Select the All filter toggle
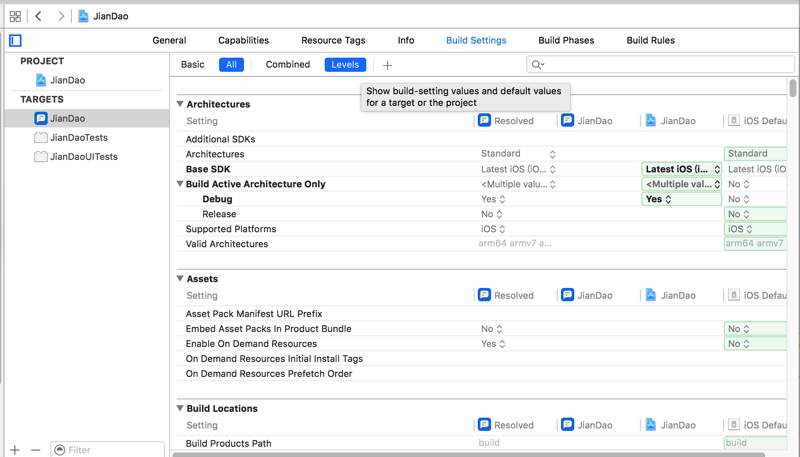The height and width of the screenshot is (457, 800). click(x=231, y=65)
